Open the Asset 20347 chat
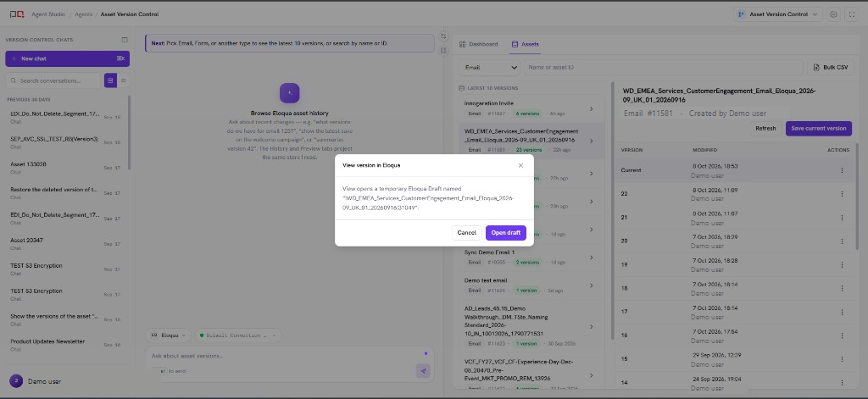 pyautogui.click(x=65, y=243)
